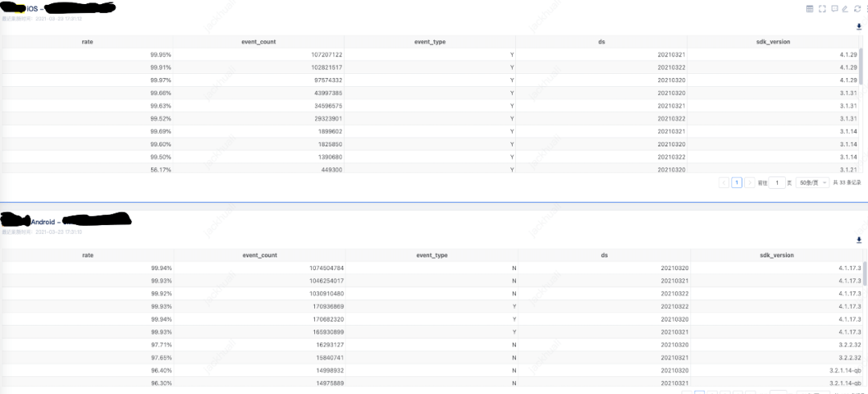Click iOS table event_count column header
This screenshot has width=868, height=394.
point(259,41)
